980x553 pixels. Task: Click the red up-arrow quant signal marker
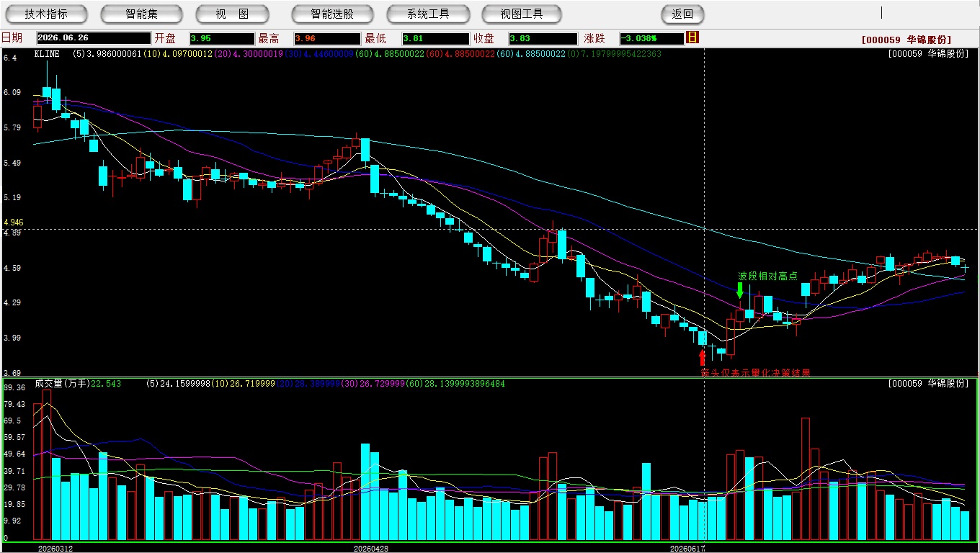tap(703, 357)
